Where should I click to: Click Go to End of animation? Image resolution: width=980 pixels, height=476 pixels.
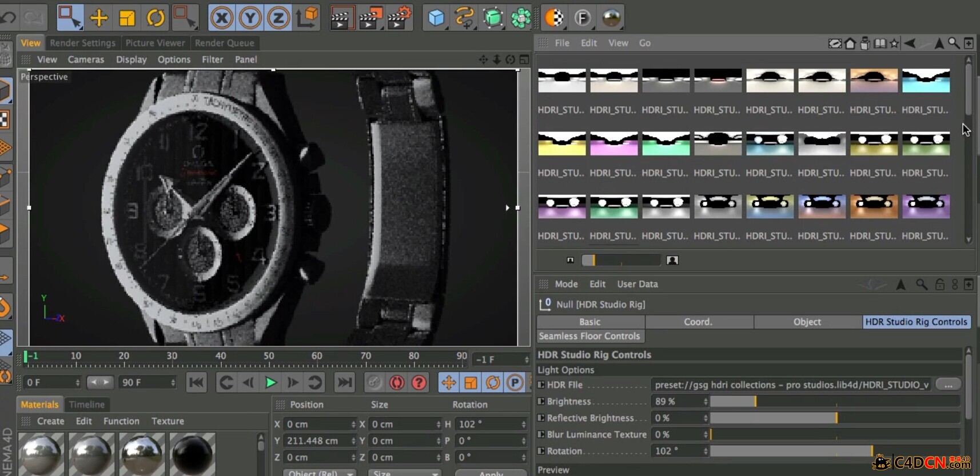coord(344,382)
